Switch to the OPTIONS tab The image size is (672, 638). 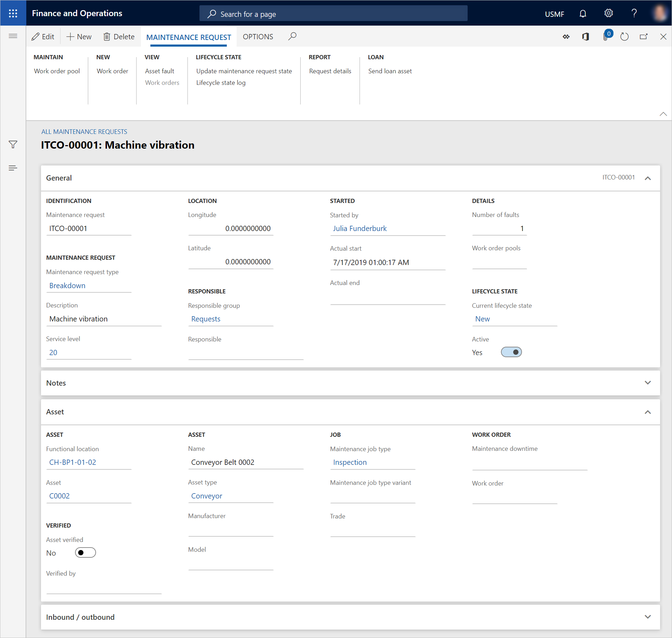pos(258,37)
